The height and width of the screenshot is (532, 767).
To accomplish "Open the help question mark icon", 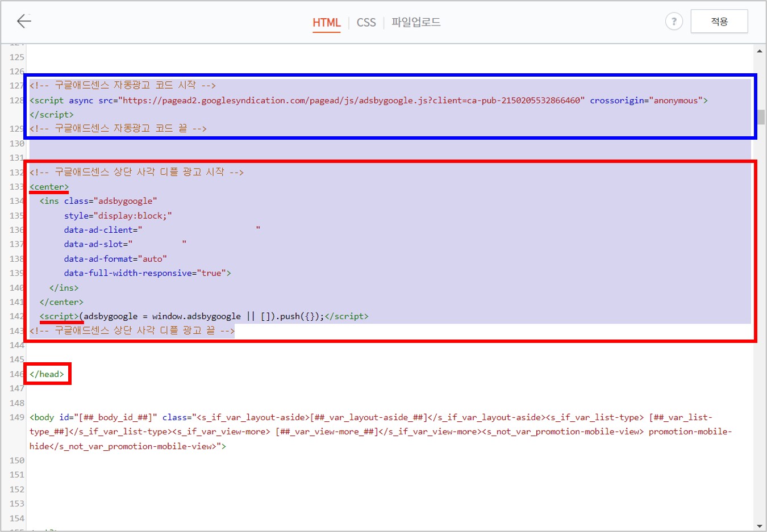I will pos(674,22).
